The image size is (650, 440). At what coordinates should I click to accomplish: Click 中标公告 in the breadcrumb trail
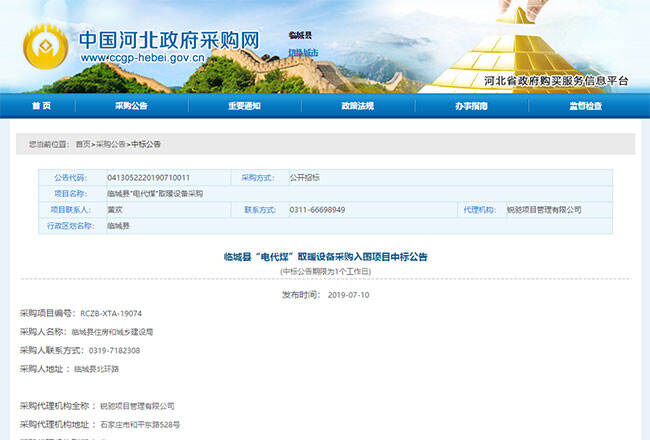coord(146,144)
